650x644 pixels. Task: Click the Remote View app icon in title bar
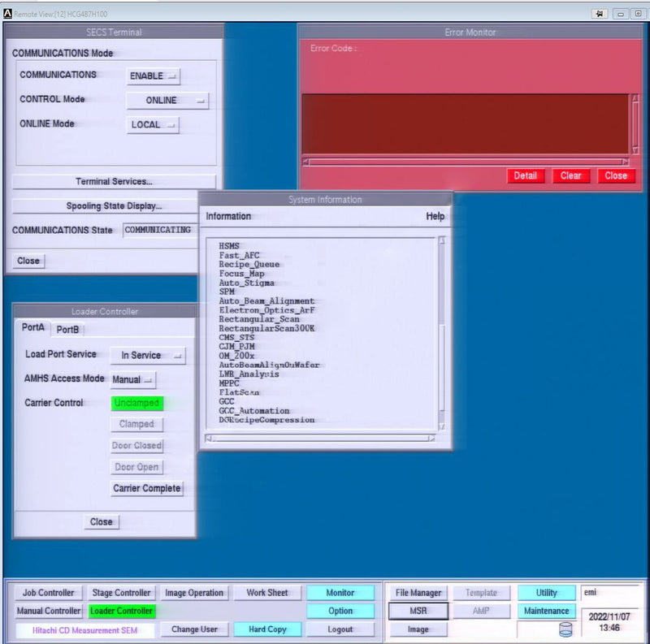click(x=7, y=14)
